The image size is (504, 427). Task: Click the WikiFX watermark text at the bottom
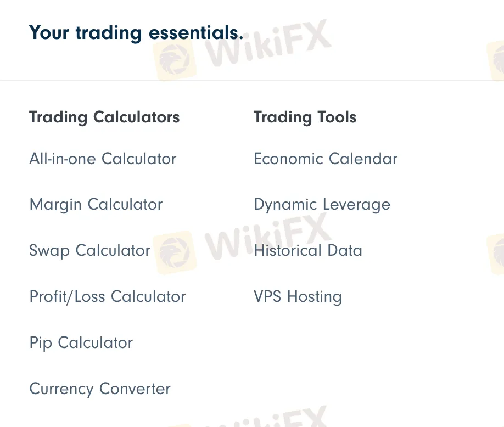tap(268, 417)
